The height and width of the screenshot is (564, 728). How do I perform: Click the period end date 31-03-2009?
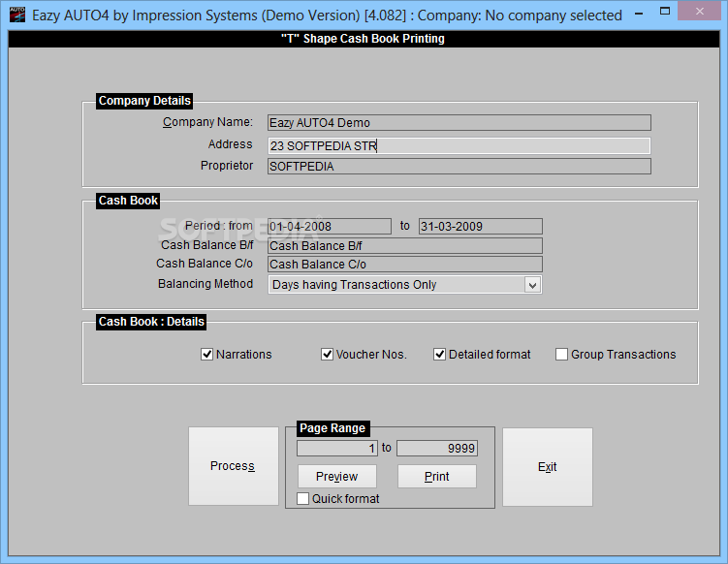click(481, 227)
